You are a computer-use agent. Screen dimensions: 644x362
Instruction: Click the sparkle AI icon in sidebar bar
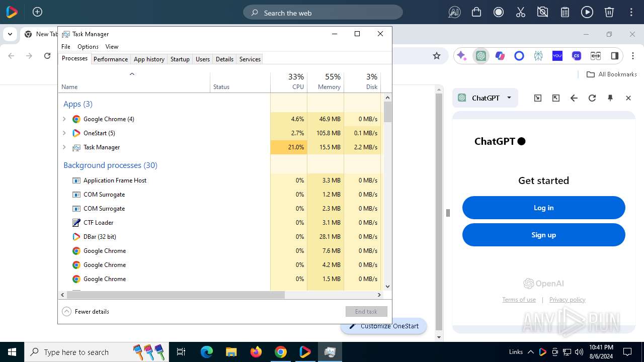462,56
